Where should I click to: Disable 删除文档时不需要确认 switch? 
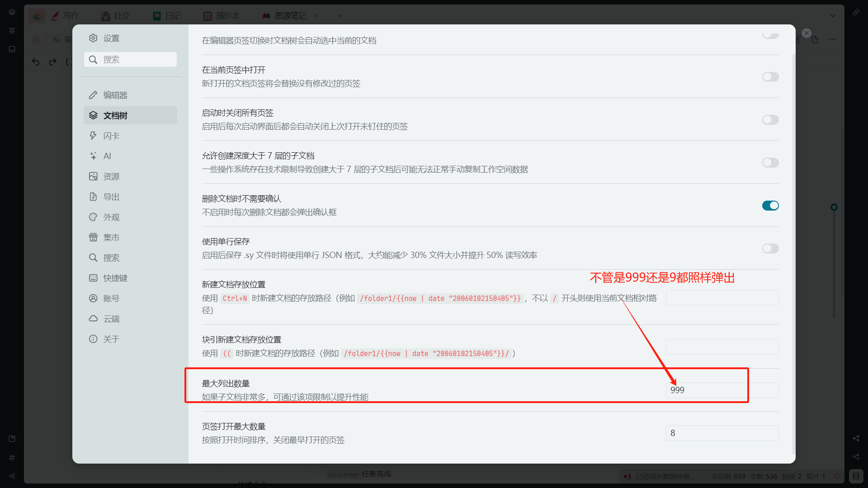770,206
